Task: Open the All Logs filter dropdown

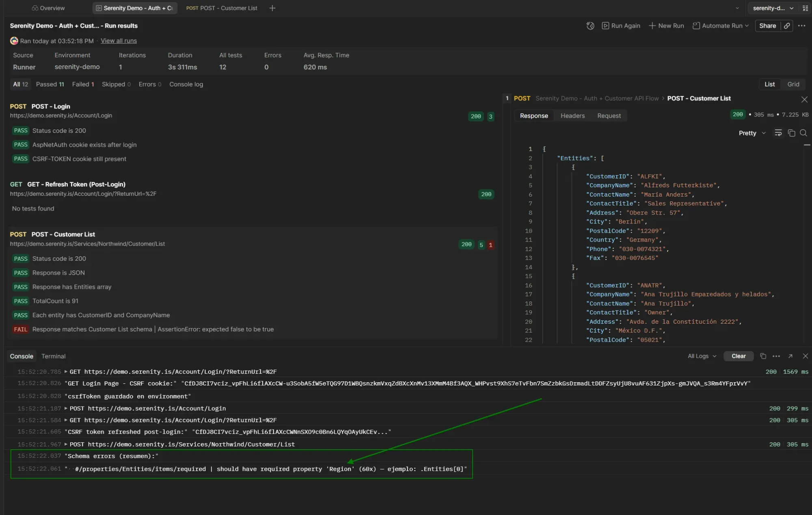Action: coord(701,356)
